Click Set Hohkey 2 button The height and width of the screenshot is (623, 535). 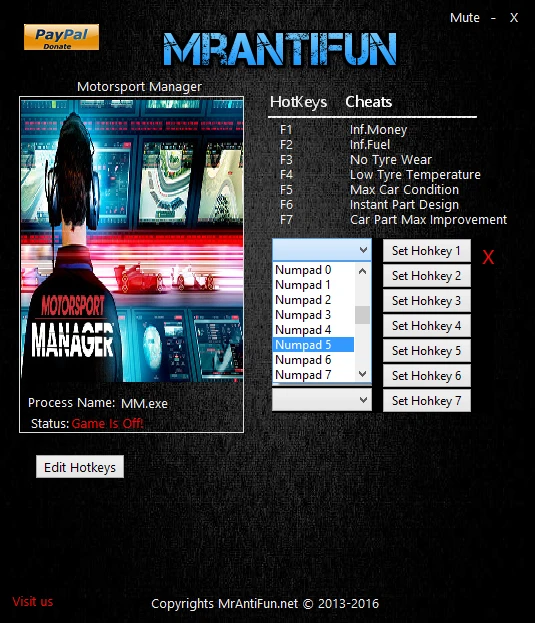click(x=427, y=276)
